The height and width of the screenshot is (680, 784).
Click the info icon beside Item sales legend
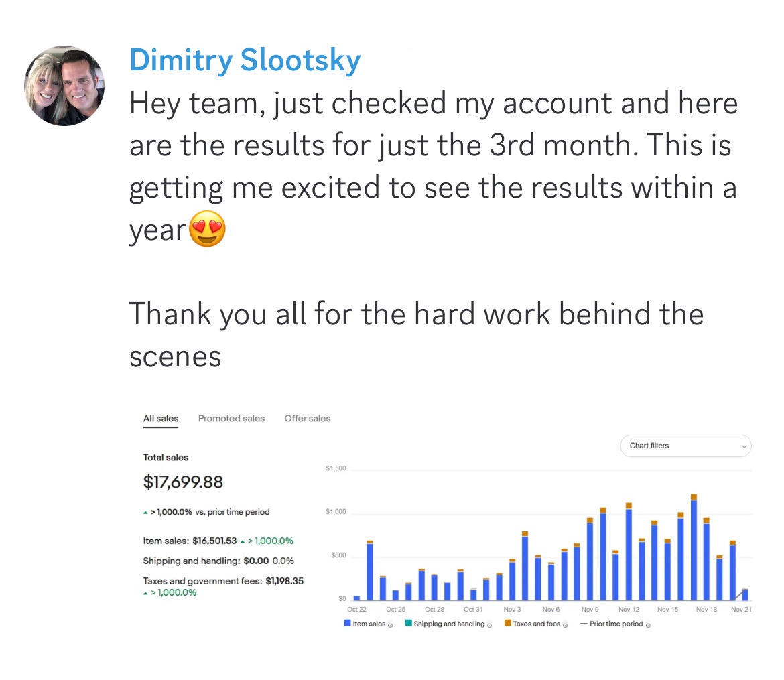390,625
